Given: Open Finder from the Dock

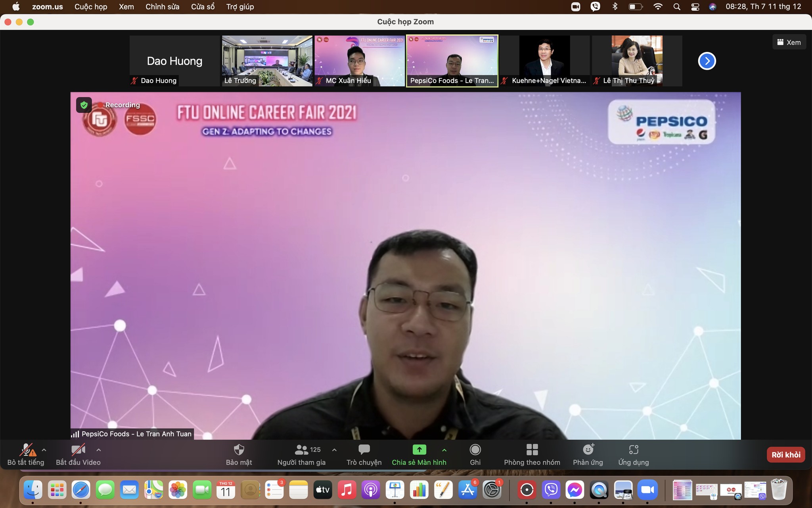Looking at the screenshot, I should [33, 490].
